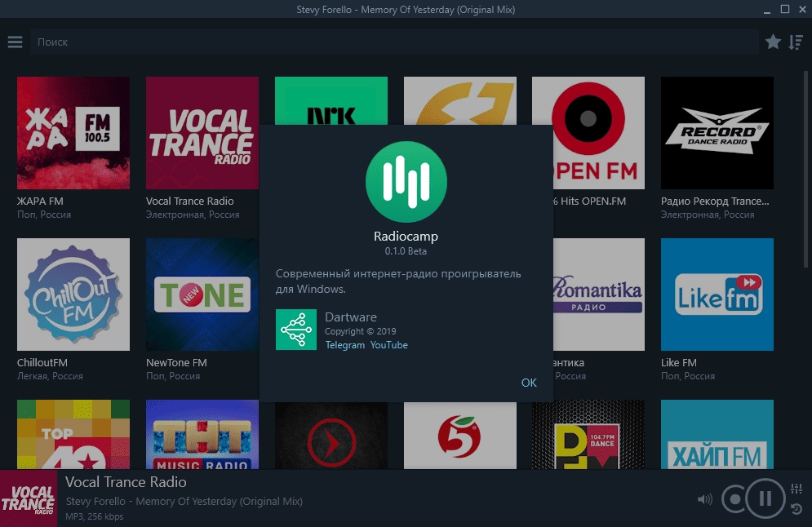Click the Dartware company logo
The height and width of the screenshot is (527, 812).
click(296, 330)
